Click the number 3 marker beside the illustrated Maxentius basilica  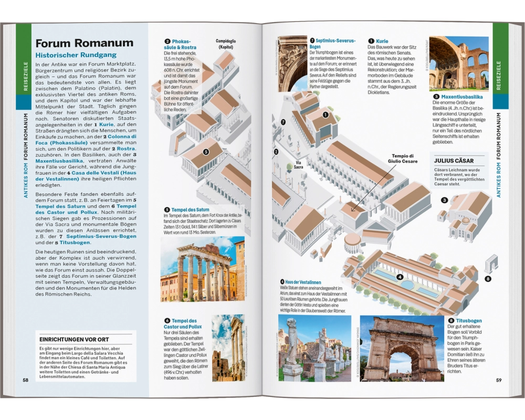(444, 200)
